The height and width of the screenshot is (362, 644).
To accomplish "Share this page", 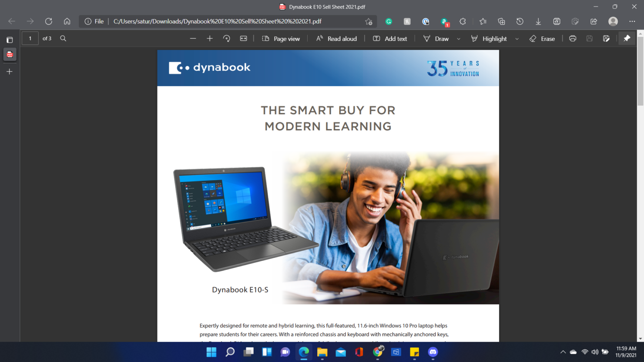I will [x=594, y=21].
